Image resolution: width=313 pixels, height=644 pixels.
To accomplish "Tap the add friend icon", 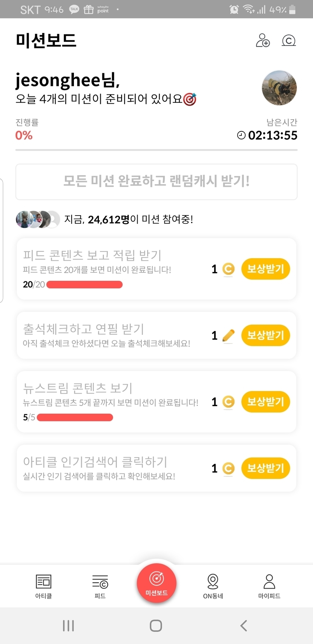I will [263, 40].
